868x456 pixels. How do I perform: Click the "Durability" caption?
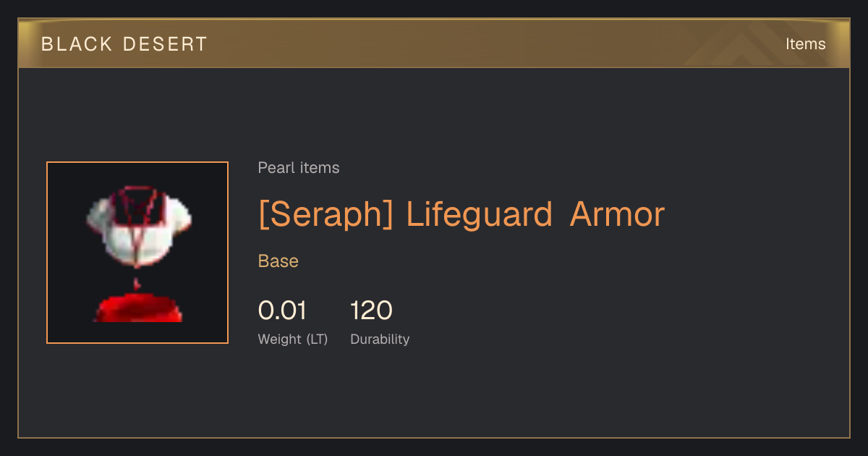(x=380, y=339)
